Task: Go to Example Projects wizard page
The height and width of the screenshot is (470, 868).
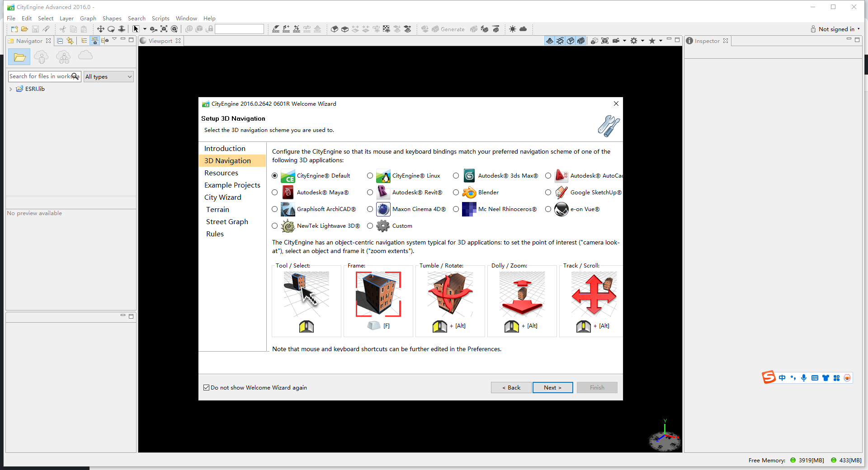Action: pyautogui.click(x=232, y=185)
